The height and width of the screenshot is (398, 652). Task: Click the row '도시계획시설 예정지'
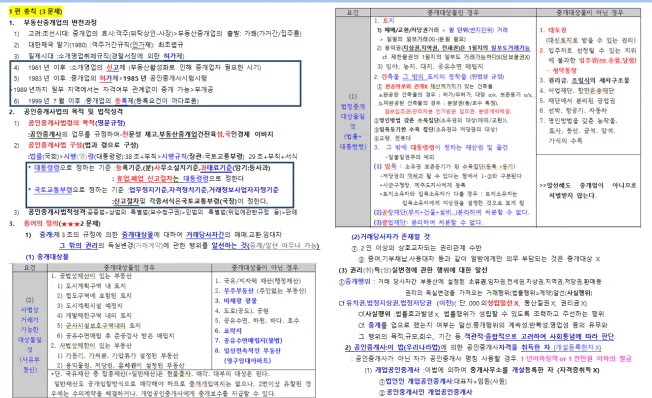[x=89, y=306]
